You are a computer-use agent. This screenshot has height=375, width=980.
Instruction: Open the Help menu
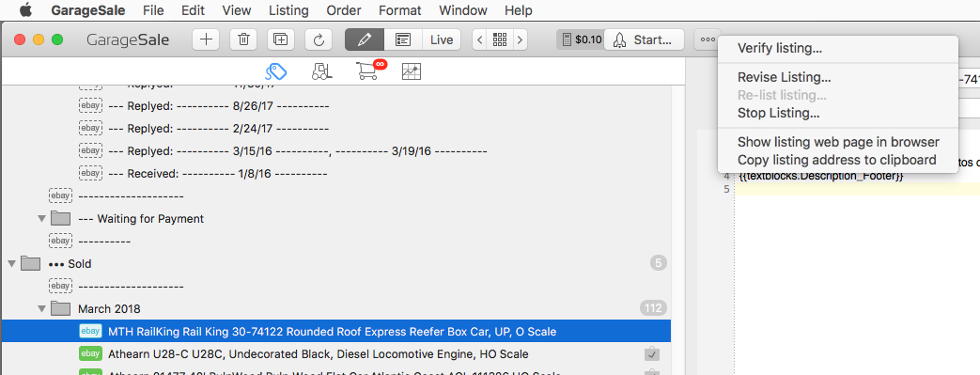pyautogui.click(x=518, y=10)
